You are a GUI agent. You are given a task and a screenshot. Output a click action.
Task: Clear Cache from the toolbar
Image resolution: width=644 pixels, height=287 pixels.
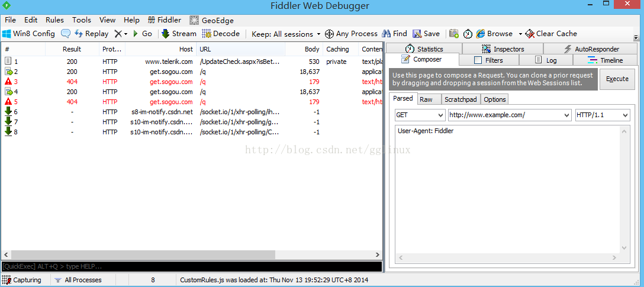pyautogui.click(x=551, y=34)
